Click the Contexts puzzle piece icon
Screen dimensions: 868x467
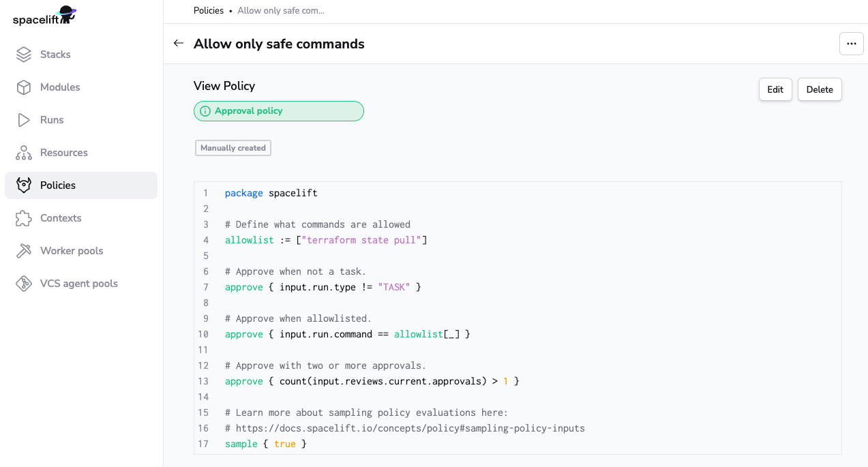(24, 218)
